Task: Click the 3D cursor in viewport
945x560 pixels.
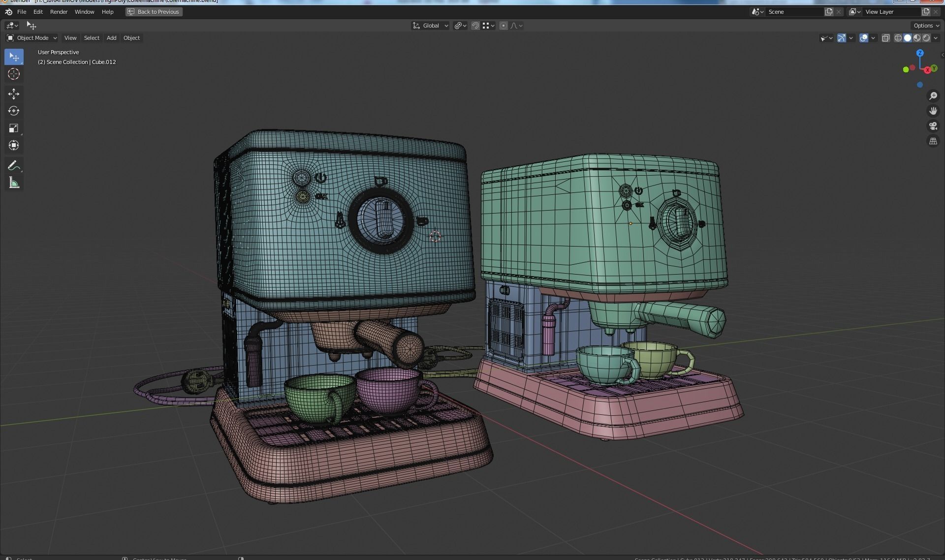Action: pos(435,237)
